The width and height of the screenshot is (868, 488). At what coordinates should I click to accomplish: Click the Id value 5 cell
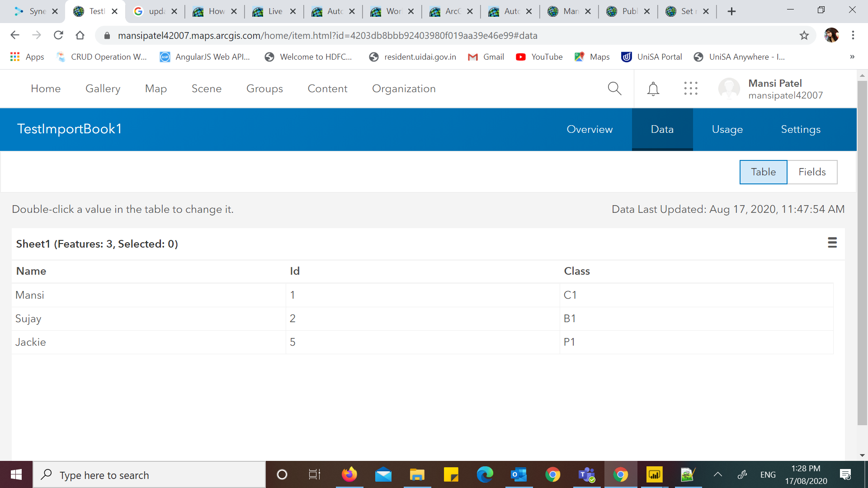point(423,342)
